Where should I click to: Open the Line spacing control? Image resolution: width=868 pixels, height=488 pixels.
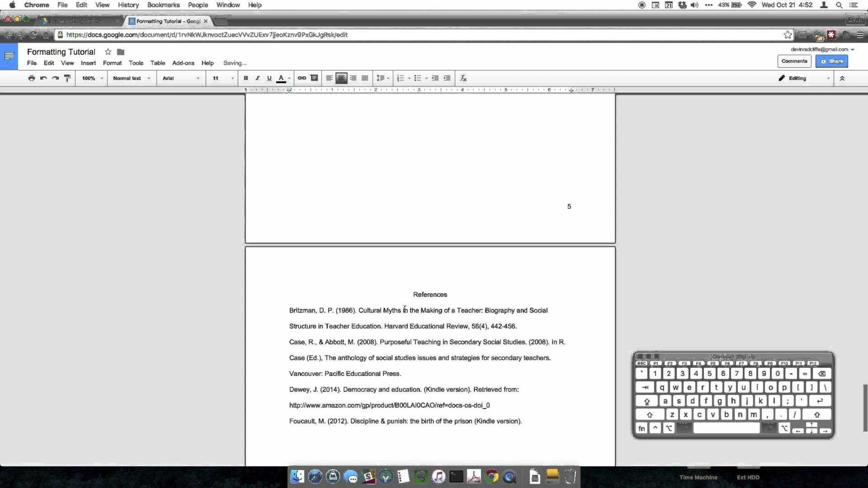(x=382, y=78)
